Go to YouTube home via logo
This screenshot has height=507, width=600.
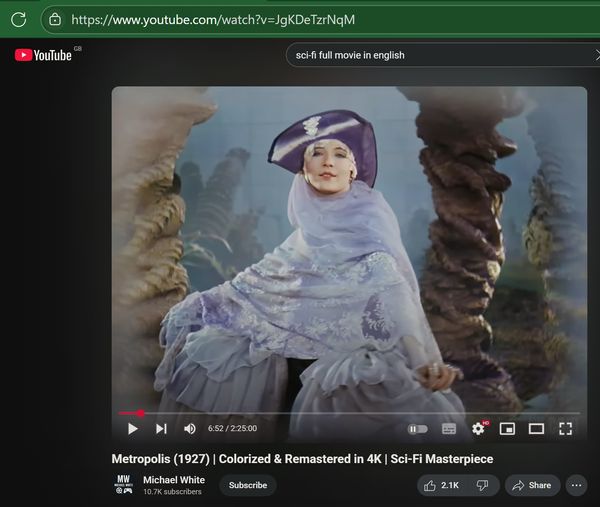[44, 55]
